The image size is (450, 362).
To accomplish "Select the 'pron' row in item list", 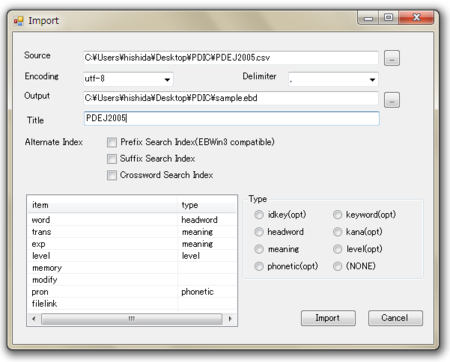I will (132, 292).
